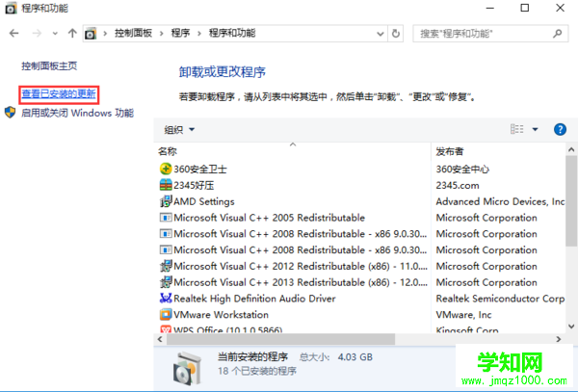The image size is (578, 392).
Task: Click publisher Advanced Micro Devices cell
Action: 500,201
